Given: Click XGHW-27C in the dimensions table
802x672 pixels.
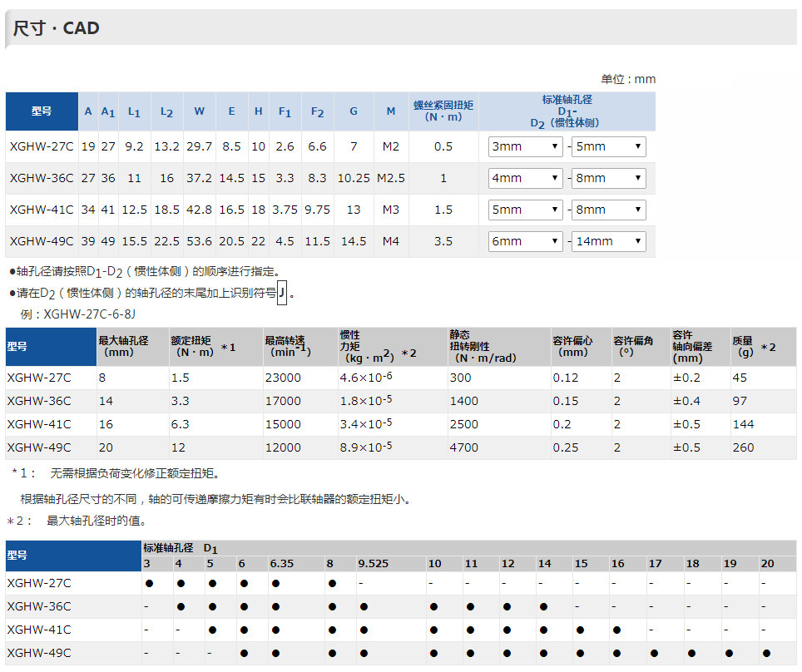Looking at the screenshot, I should click(x=42, y=146).
